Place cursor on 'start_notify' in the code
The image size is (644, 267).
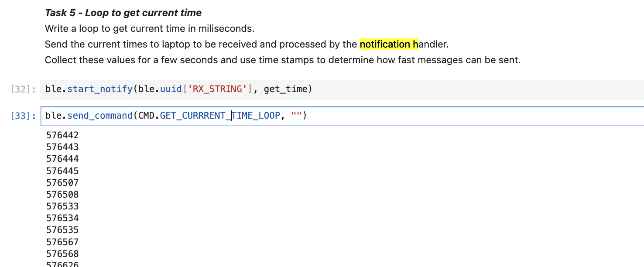(99, 89)
